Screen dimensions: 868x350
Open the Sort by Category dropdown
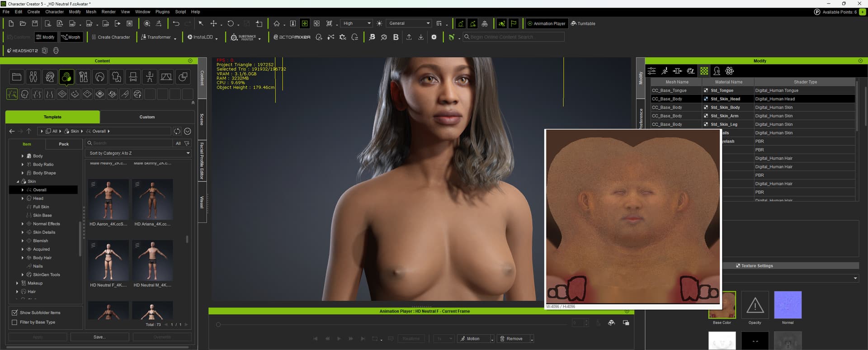138,153
